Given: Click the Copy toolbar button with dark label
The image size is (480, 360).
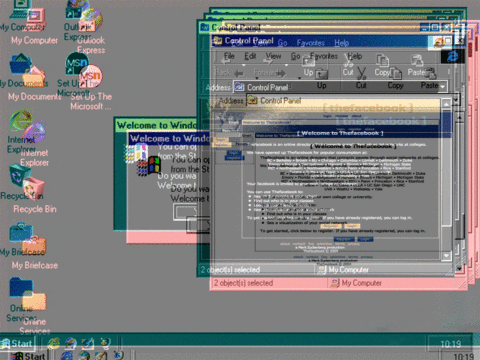Looking at the screenshot, I should 395,77.
